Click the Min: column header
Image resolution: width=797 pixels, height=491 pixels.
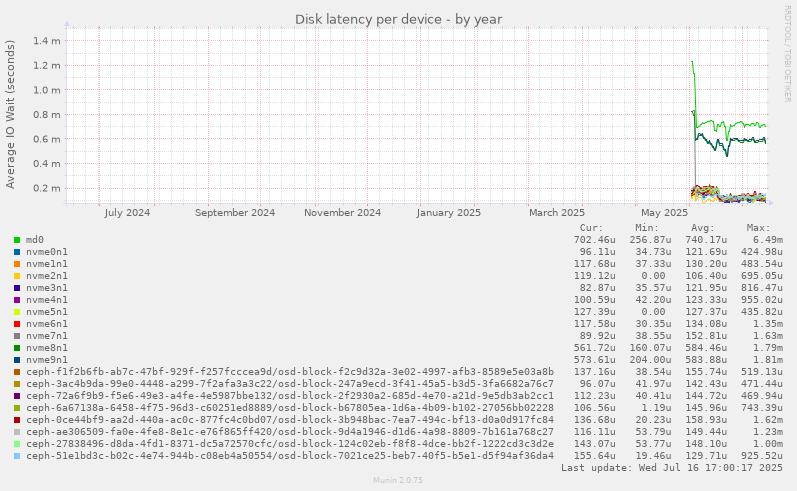pyautogui.click(x=647, y=228)
